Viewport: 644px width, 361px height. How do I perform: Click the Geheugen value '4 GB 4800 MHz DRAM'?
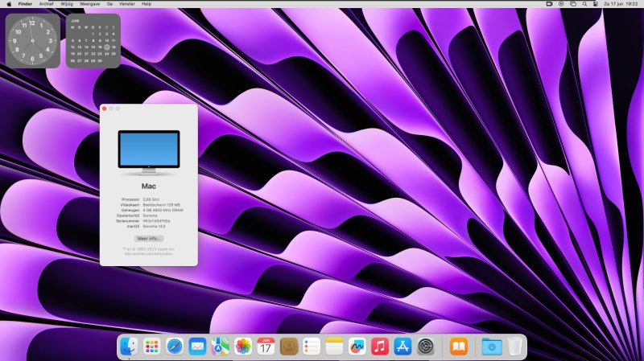(163, 210)
